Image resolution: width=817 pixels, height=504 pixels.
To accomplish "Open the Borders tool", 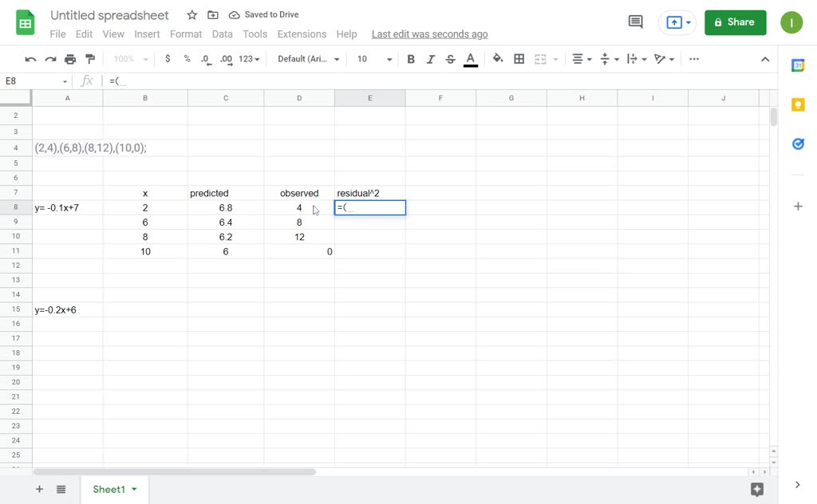I will point(519,59).
